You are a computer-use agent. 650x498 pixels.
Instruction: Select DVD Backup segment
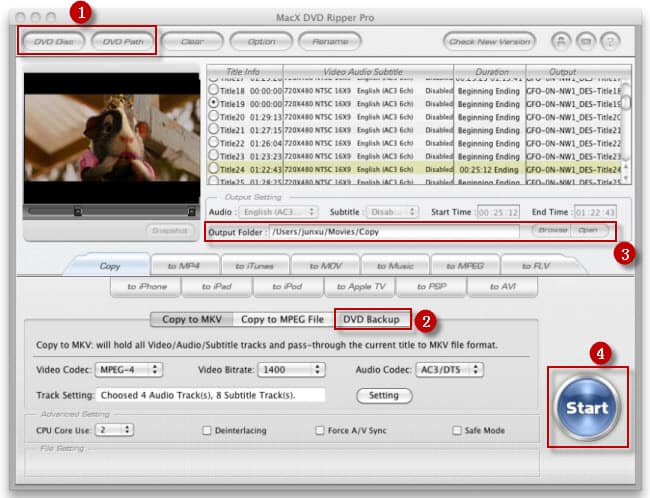tap(371, 319)
